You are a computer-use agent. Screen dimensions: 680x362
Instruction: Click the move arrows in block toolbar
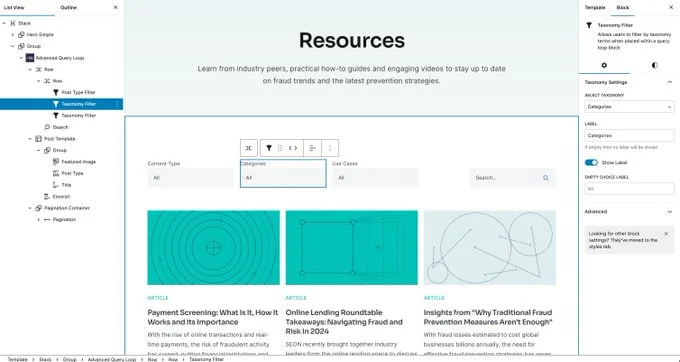tap(293, 148)
